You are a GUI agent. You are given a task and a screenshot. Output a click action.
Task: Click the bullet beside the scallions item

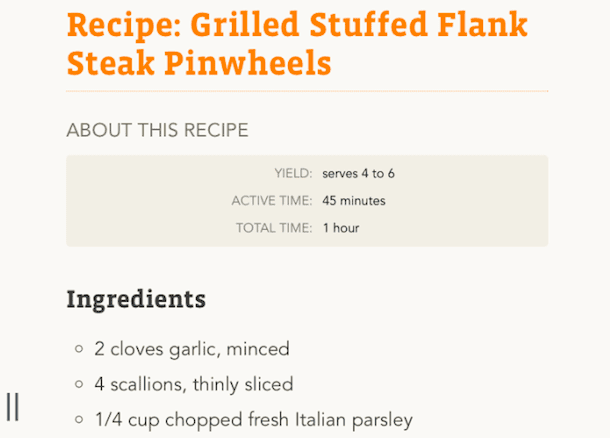tap(78, 384)
